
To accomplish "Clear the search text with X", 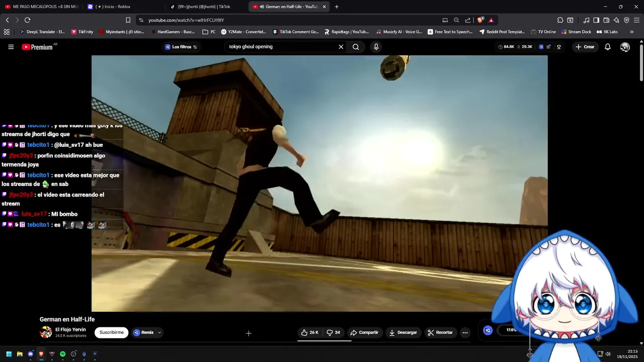I will (x=341, y=47).
